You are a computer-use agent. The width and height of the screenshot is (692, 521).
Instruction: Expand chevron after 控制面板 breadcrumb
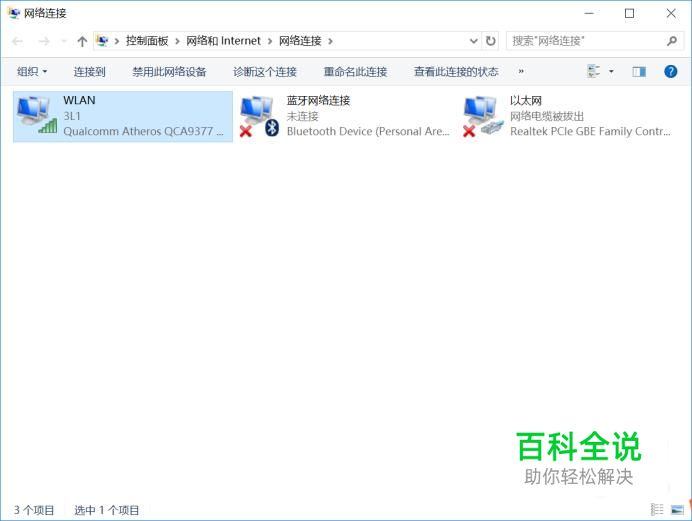177,41
